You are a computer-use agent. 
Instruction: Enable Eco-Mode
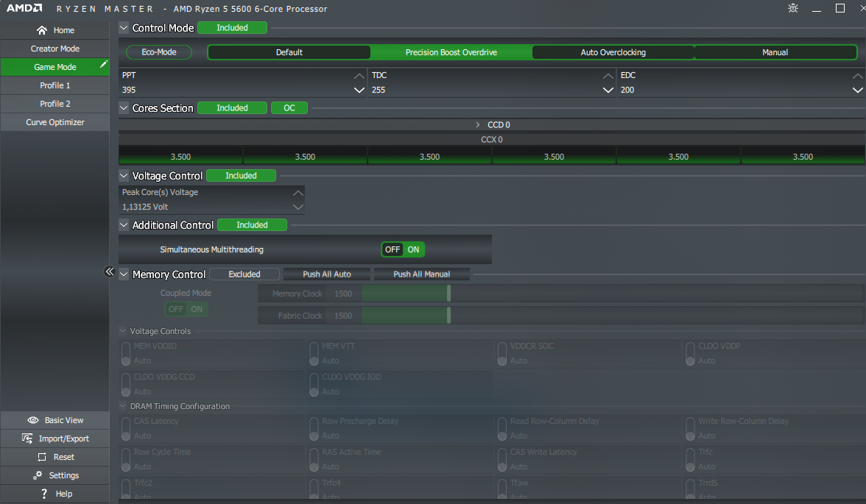(x=159, y=52)
